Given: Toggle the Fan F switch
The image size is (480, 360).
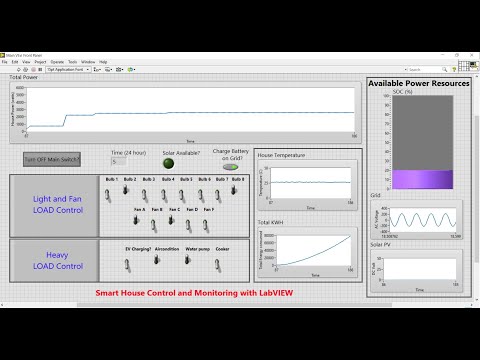Looking at the screenshot, I should coord(206,225).
